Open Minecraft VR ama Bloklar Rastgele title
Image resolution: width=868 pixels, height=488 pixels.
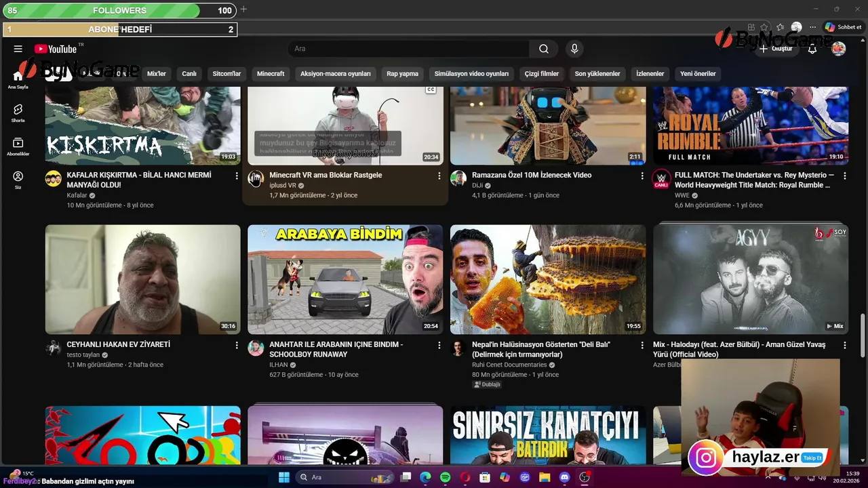[325, 175]
